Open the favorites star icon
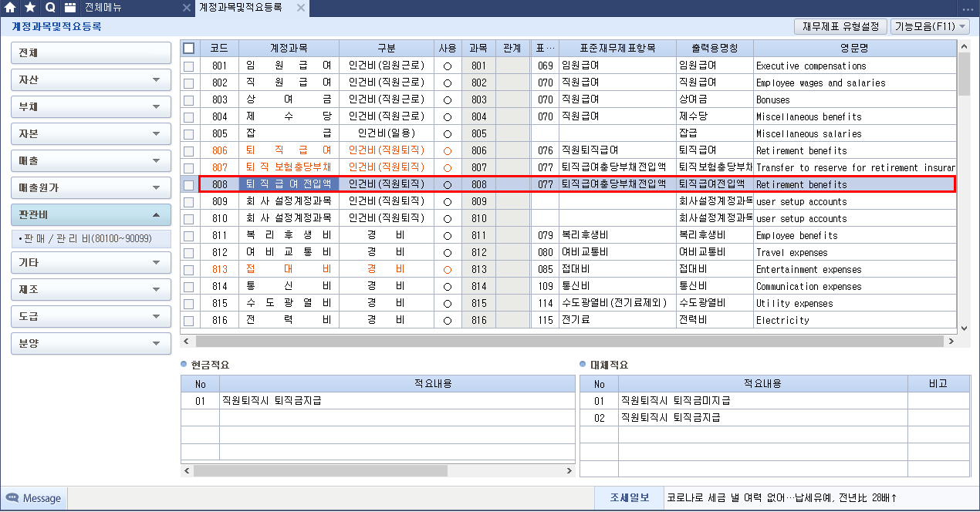 tap(30, 8)
